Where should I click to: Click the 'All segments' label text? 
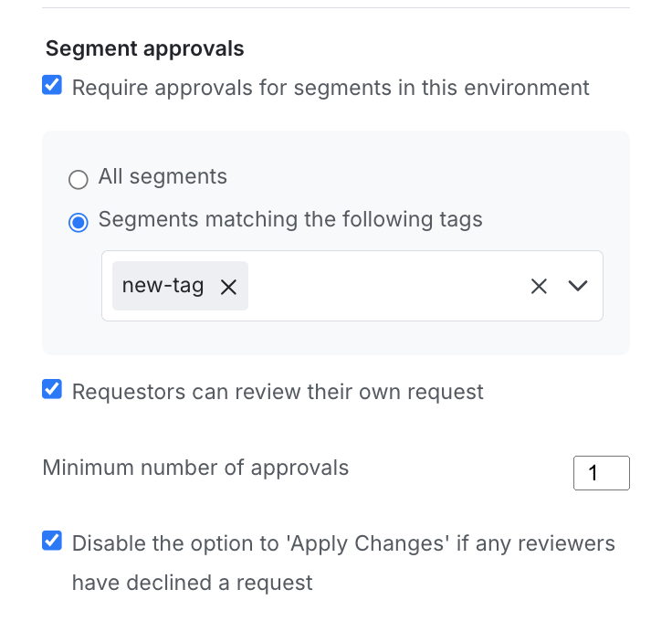pos(163,176)
